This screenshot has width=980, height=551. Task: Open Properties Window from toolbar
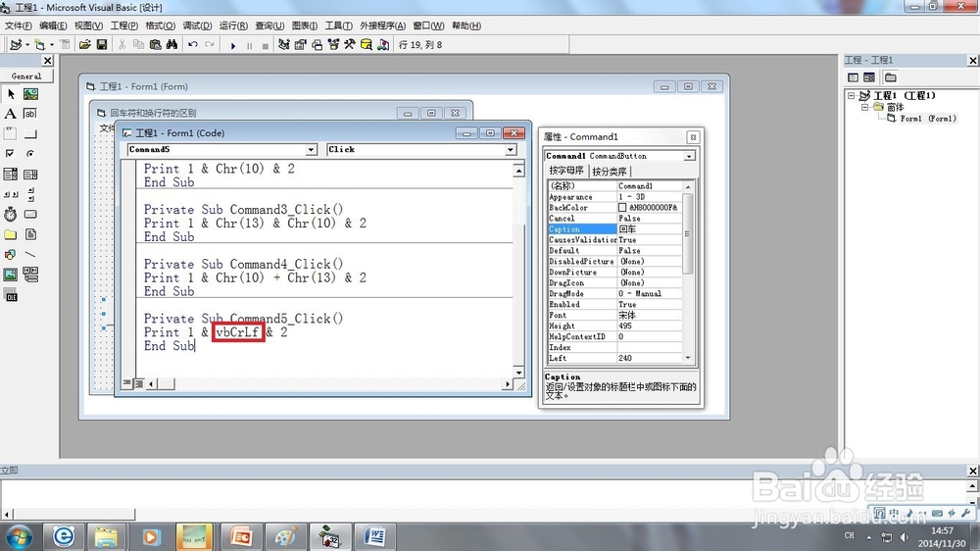click(x=301, y=44)
